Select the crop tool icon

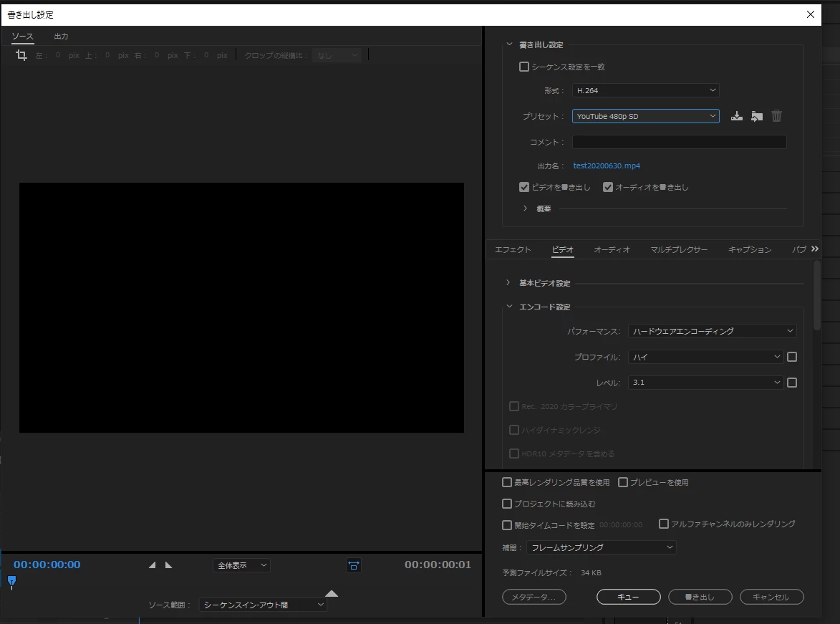pyautogui.click(x=21, y=54)
